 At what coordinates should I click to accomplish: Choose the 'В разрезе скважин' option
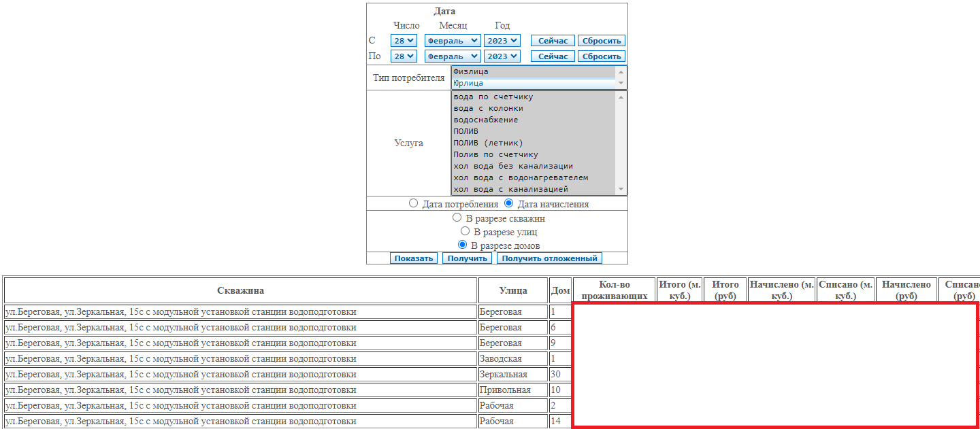[457, 218]
